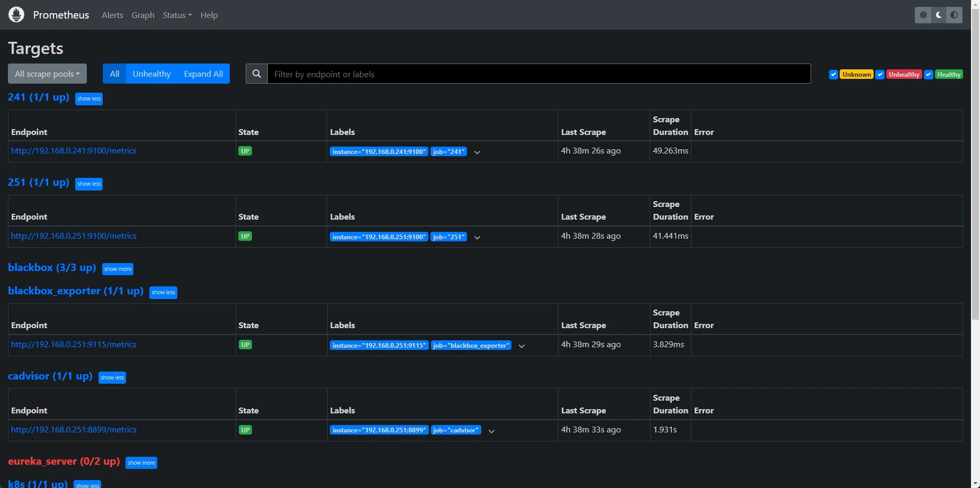The width and height of the screenshot is (980, 488).
Task: Click last scrape 4h 38m 26s ago
Action: coord(591,151)
